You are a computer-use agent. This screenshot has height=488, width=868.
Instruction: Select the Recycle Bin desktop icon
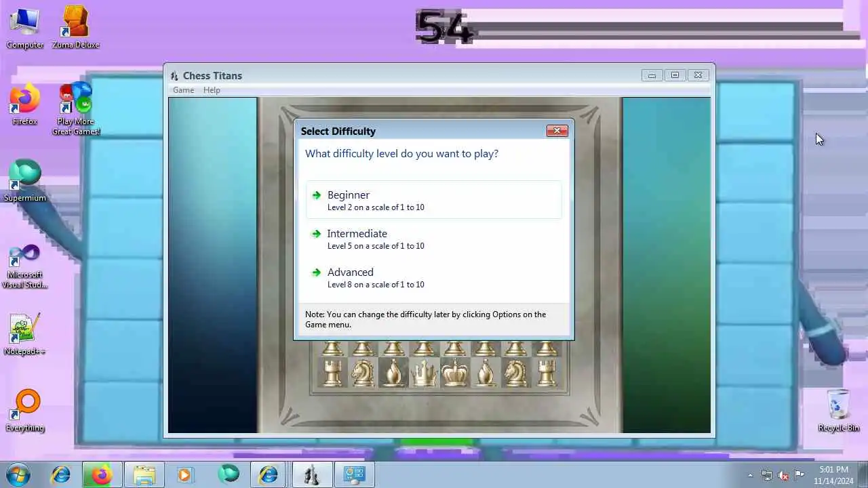[838, 411]
